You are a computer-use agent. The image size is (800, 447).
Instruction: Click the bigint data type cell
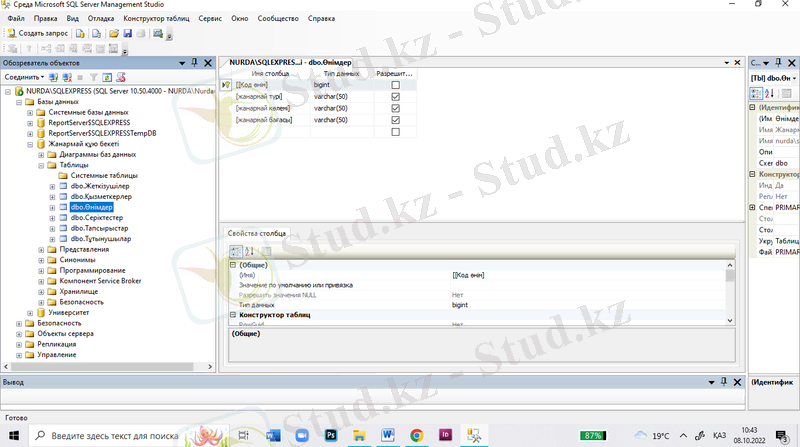pos(340,85)
